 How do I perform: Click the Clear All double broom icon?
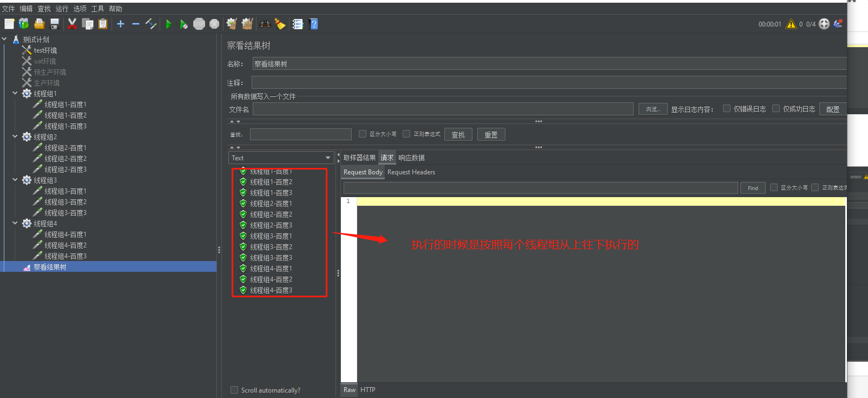247,24
